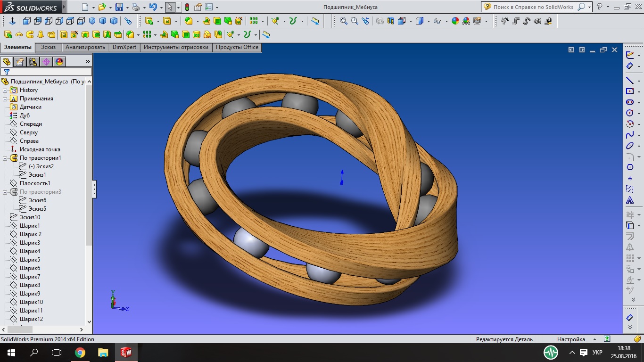Open the PropertyManager tab icon
This screenshot has height=362, width=644.
[x=19, y=62]
